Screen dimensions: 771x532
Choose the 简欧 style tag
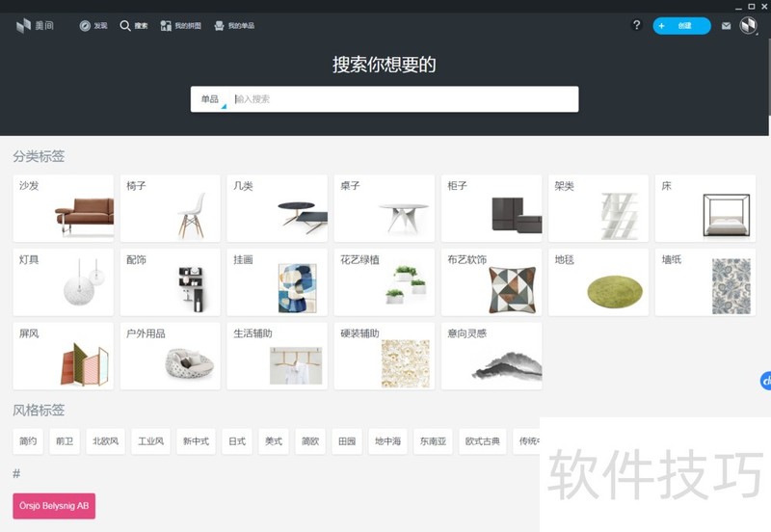point(310,441)
